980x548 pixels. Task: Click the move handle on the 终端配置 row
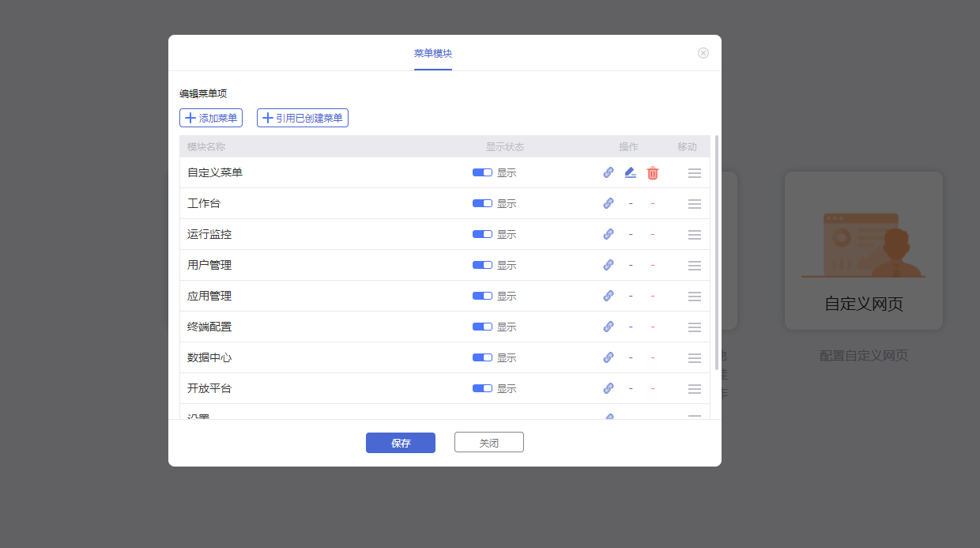(x=695, y=327)
